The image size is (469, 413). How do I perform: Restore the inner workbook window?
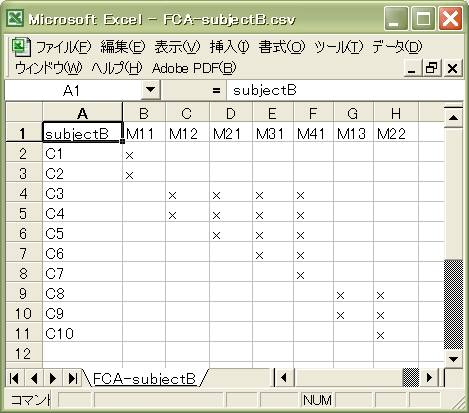(432, 68)
